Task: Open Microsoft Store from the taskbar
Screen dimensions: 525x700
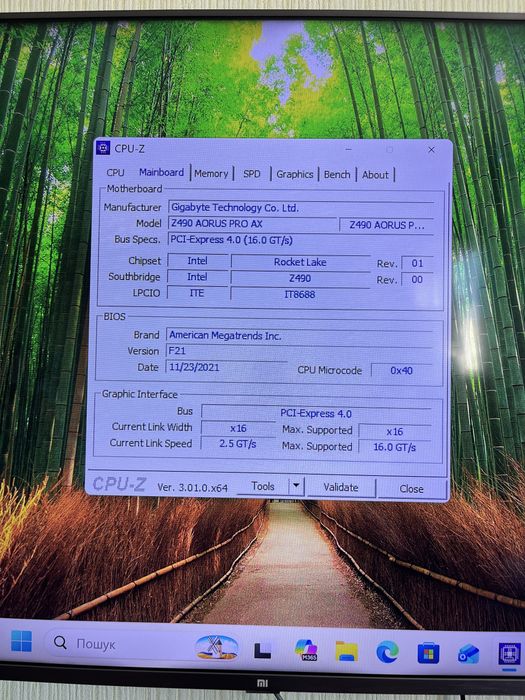Action: coord(428,654)
